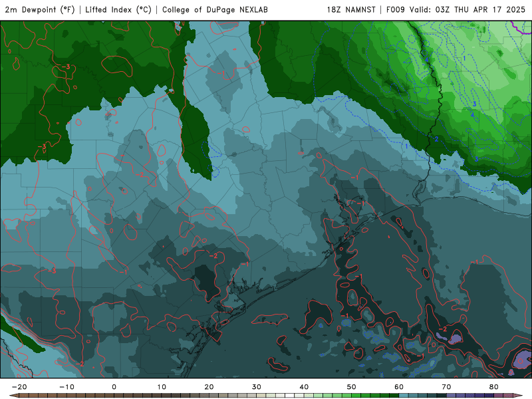Screen dimensions: 532x399
Task: Click the 0 label on the color scale
Action: point(114,387)
